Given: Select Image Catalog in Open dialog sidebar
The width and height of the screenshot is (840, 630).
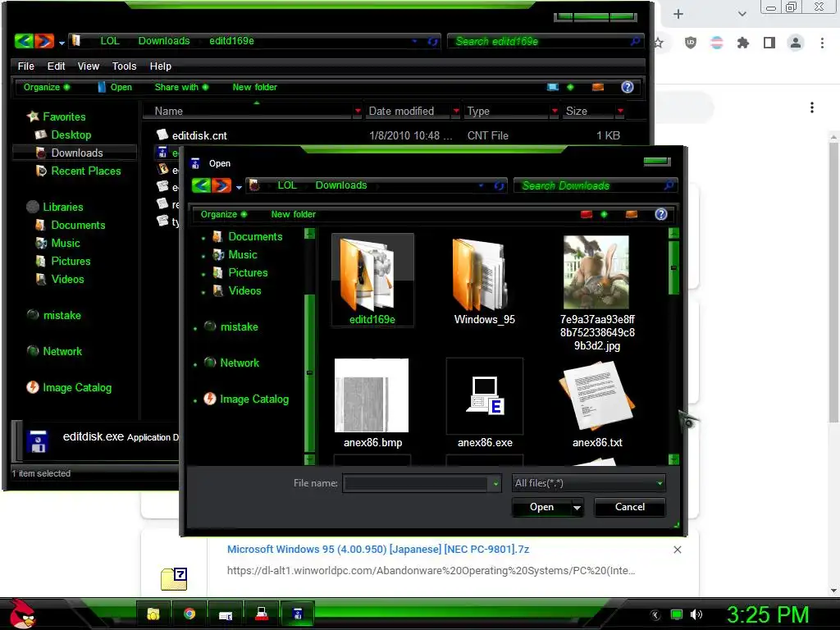Looking at the screenshot, I should [254, 399].
